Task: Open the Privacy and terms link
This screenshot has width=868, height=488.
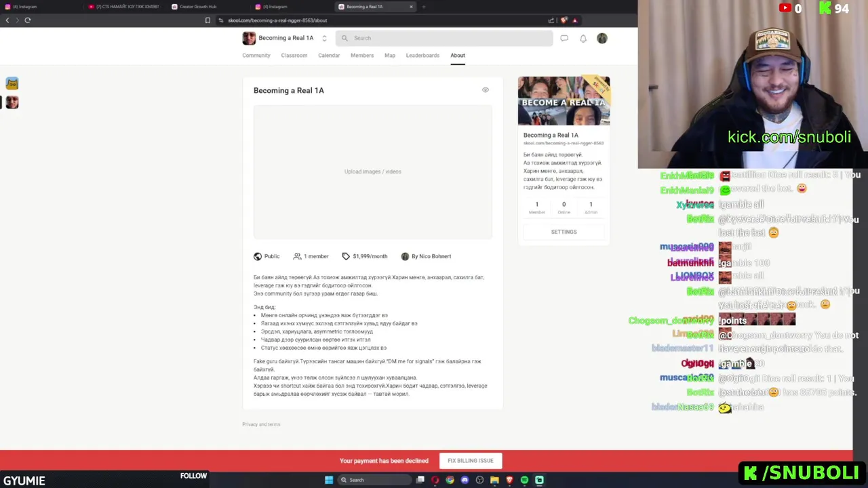Action: 261,424
